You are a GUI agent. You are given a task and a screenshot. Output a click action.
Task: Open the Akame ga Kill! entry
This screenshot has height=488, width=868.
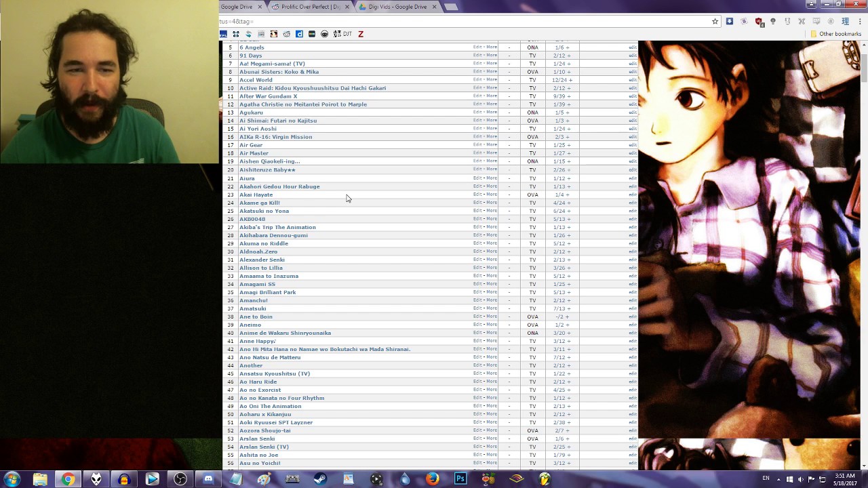pos(260,203)
